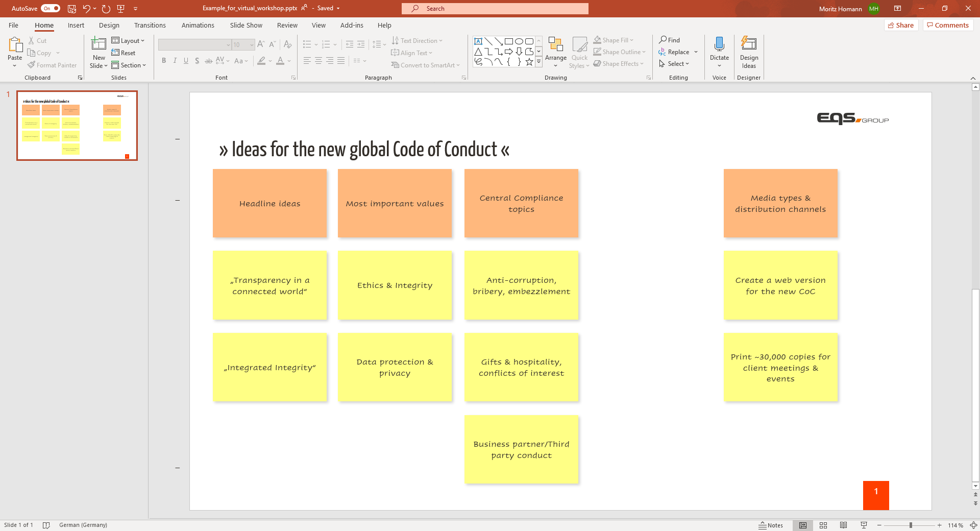Click Convert to SmartArt button

point(426,65)
